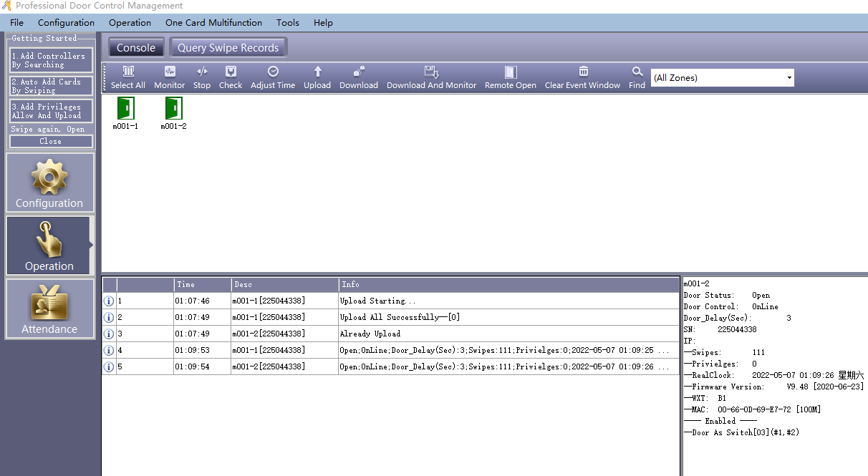This screenshot has width=868, height=476.
Task: Click info icon of event row 3
Action: tap(109, 334)
